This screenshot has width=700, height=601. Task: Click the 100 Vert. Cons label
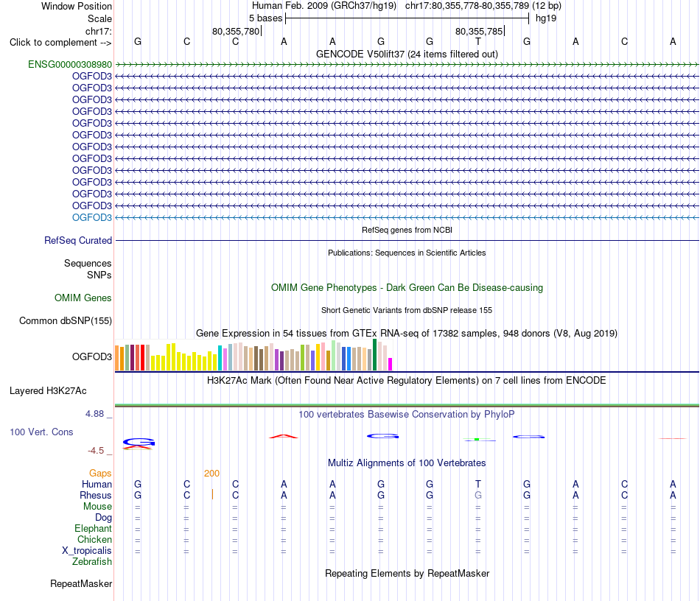click(41, 432)
